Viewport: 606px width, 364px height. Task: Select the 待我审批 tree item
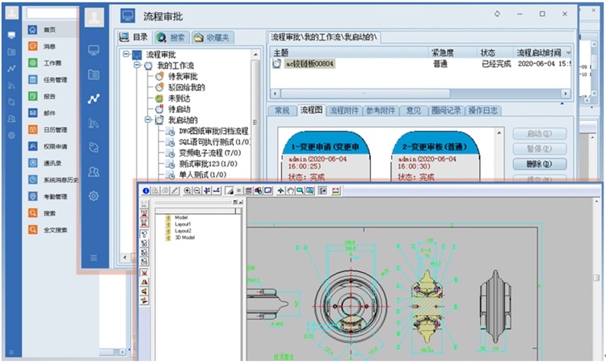(x=183, y=76)
